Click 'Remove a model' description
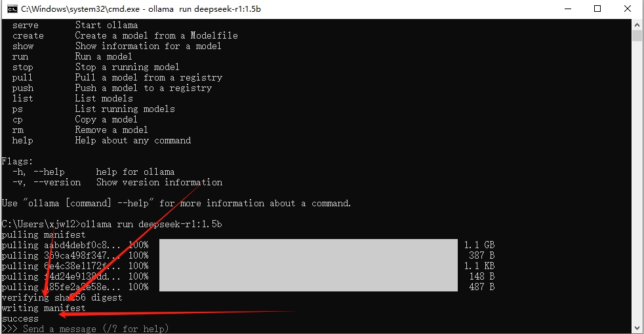The width and height of the screenshot is (644, 334). pyautogui.click(x=111, y=130)
